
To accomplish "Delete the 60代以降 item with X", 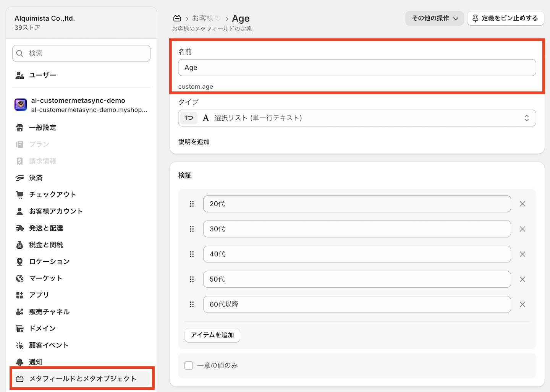I will coord(522,305).
